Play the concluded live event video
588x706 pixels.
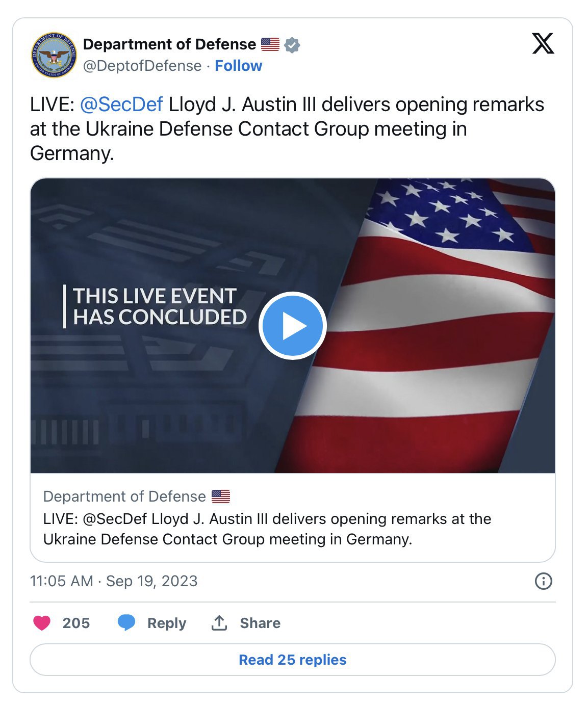click(x=293, y=326)
